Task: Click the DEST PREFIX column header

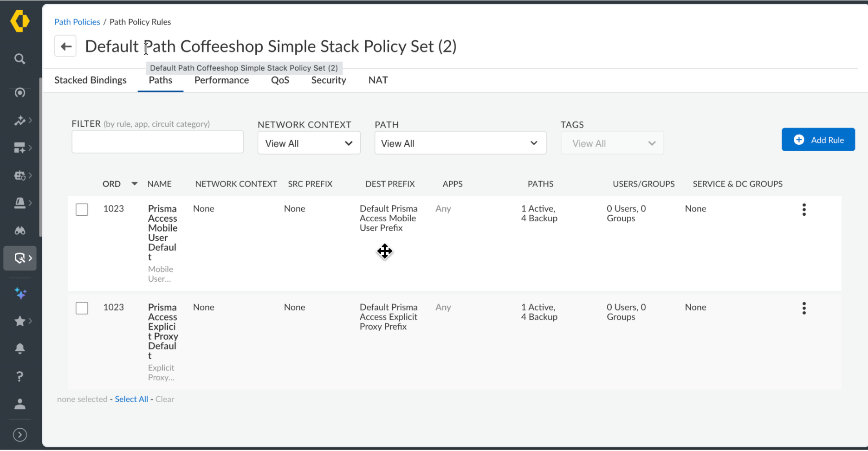Action: [x=390, y=184]
